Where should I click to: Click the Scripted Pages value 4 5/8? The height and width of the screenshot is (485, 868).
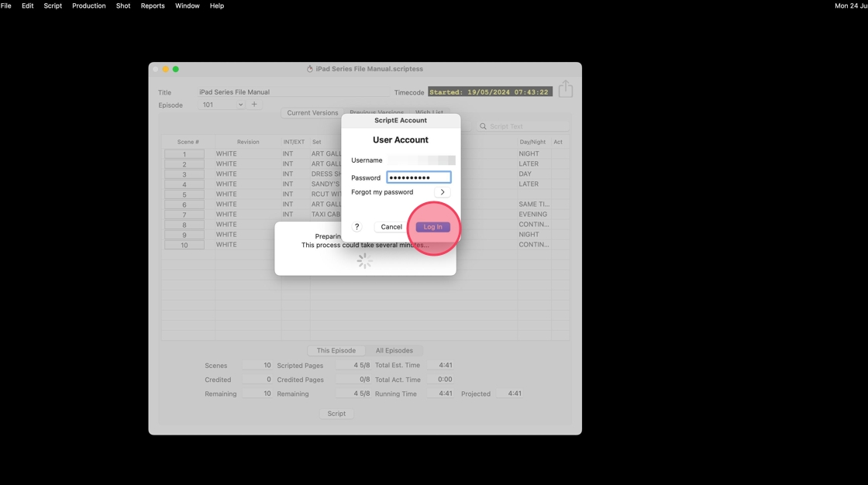(x=353, y=365)
